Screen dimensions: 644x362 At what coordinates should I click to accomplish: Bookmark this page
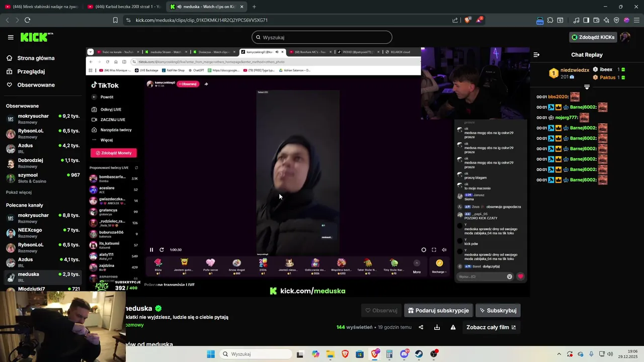[x=115, y=20]
